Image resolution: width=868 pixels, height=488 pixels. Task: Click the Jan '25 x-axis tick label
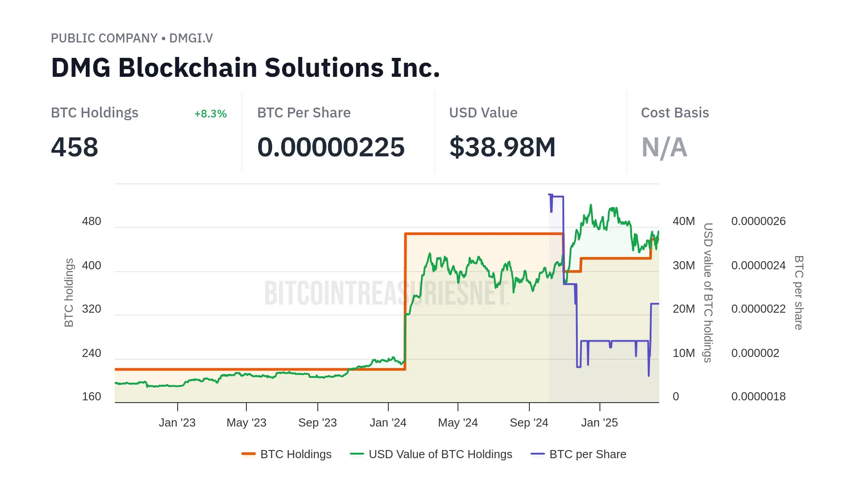[x=599, y=422]
